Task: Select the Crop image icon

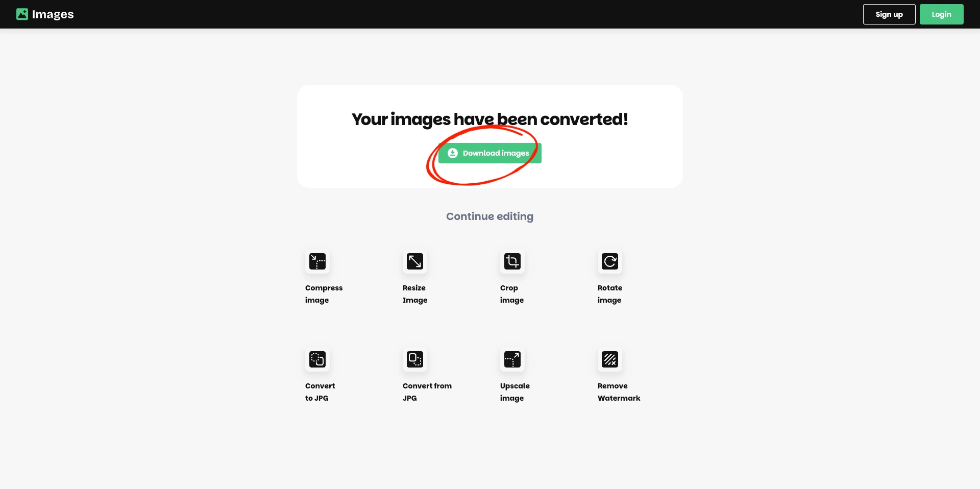Action: tap(512, 261)
